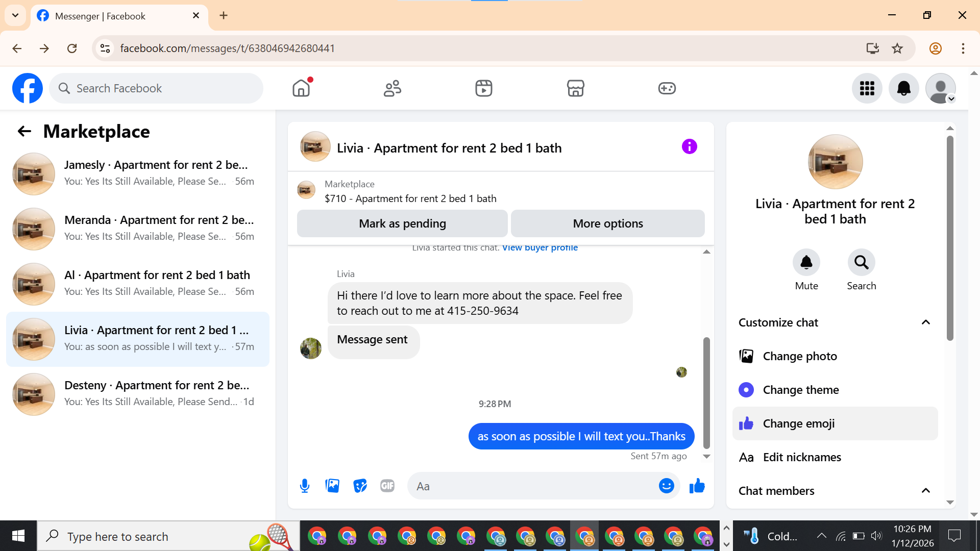Open the notifications bell

[x=903, y=88]
